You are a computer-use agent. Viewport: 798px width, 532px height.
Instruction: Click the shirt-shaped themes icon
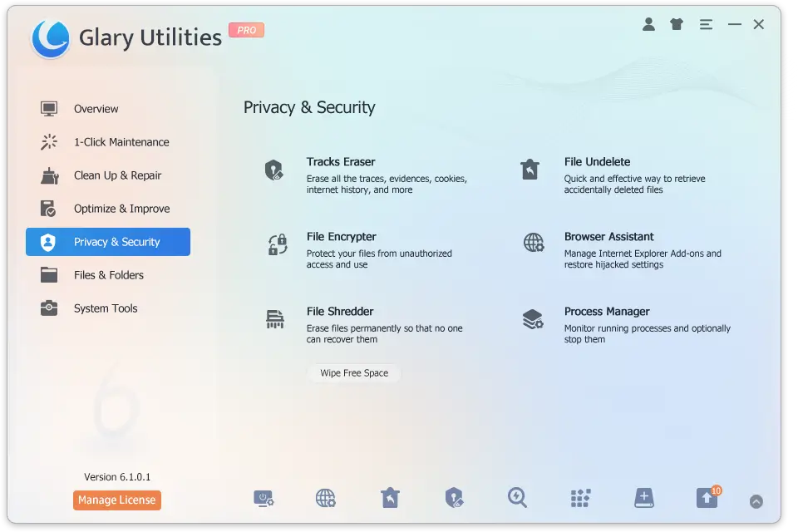click(676, 24)
